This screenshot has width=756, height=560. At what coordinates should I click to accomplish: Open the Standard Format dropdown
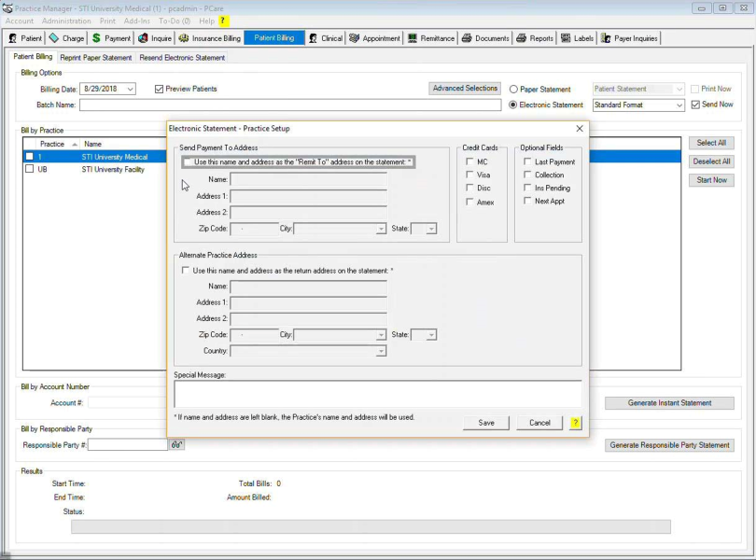pyautogui.click(x=679, y=105)
